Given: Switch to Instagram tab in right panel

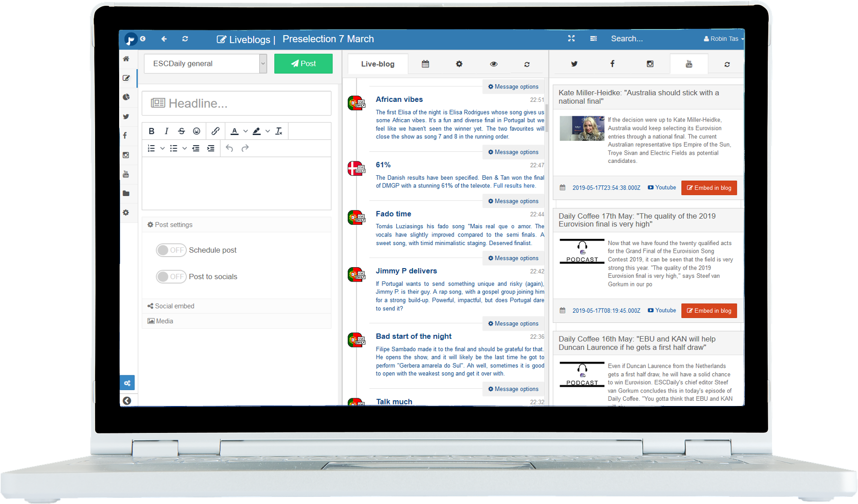Looking at the screenshot, I should (650, 64).
